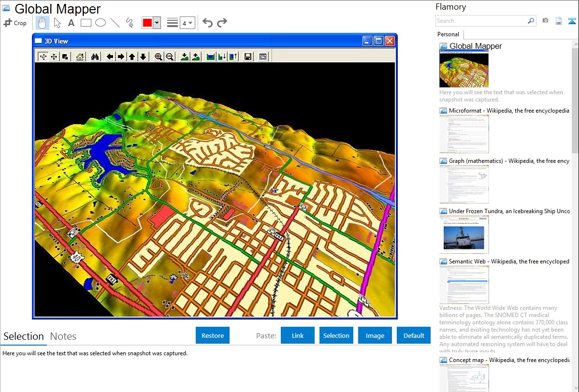Screen dimensions: 579x392
Task: Click the search magnifier icon
Action: point(531,21)
